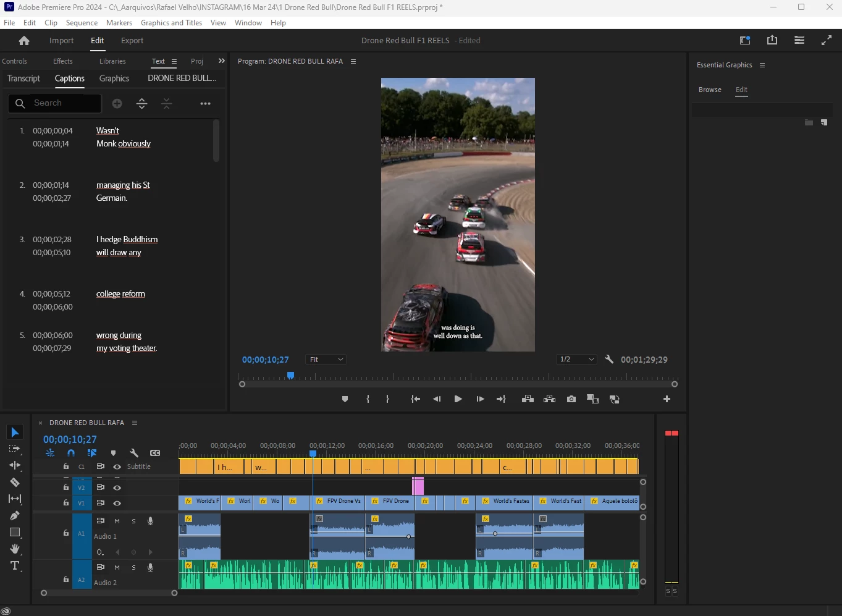Open timeline display settings wrench
842x616 pixels.
click(134, 453)
